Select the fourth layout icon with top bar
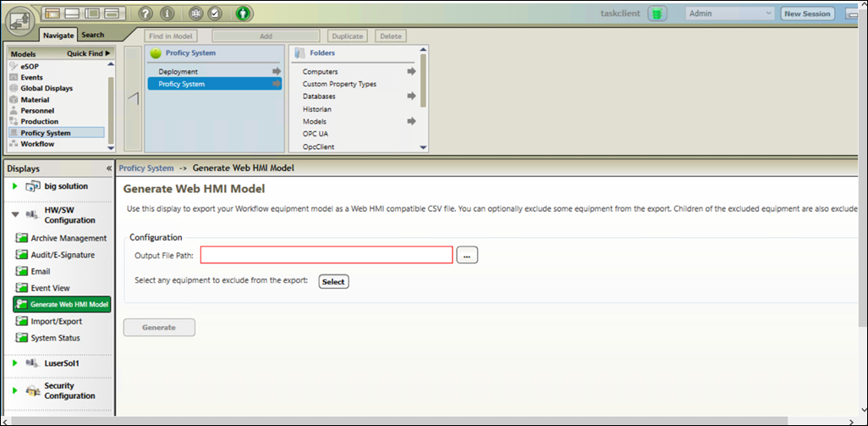This screenshot has height=426, width=868. (113, 14)
